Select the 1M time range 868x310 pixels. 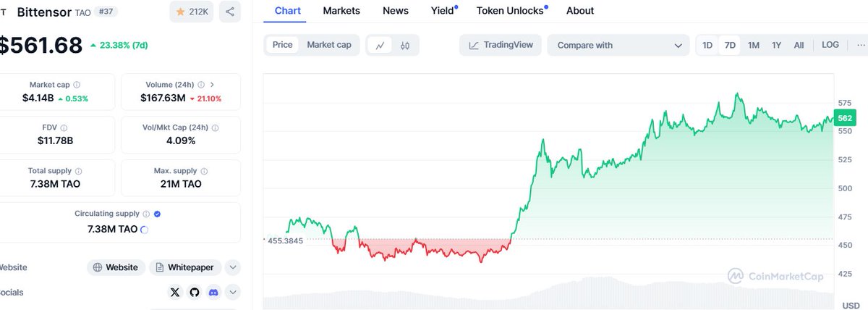pos(753,45)
